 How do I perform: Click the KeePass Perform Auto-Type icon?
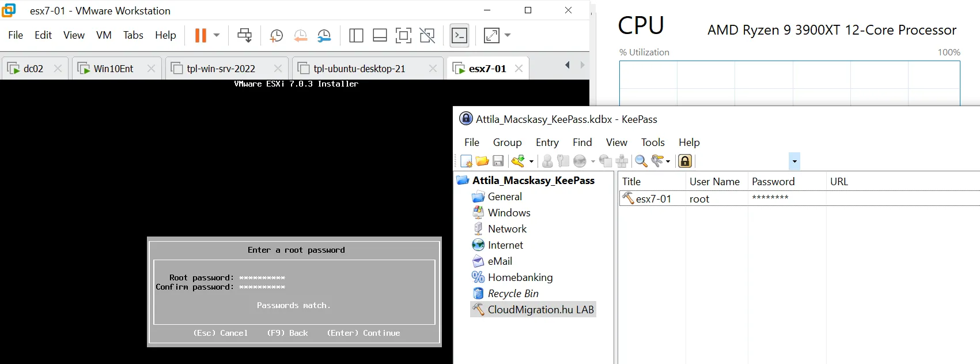click(x=622, y=161)
